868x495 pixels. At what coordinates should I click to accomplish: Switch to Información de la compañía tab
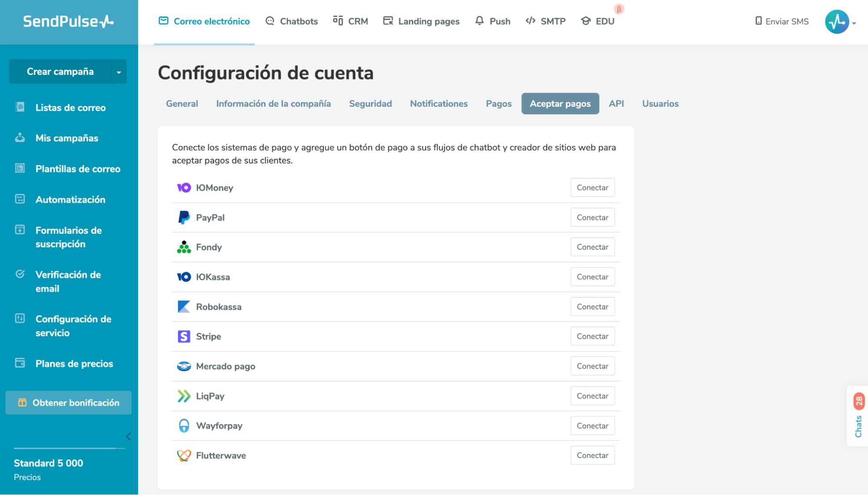point(274,104)
